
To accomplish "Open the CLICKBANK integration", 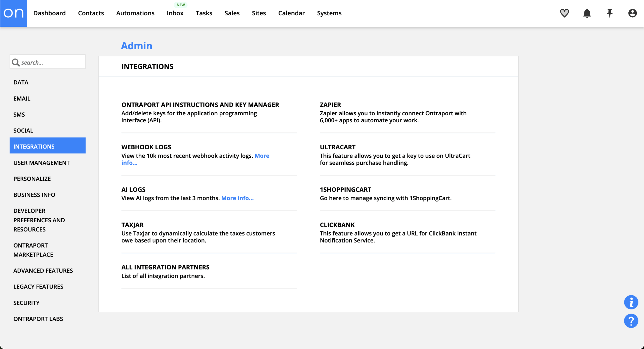I will (337, 225).
